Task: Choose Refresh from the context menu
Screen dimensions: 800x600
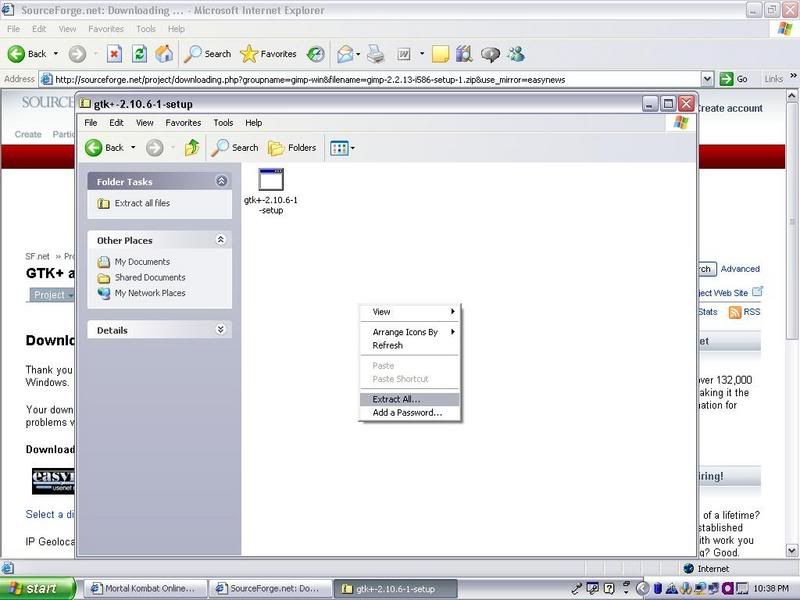Action: click(x=410, y=345)
